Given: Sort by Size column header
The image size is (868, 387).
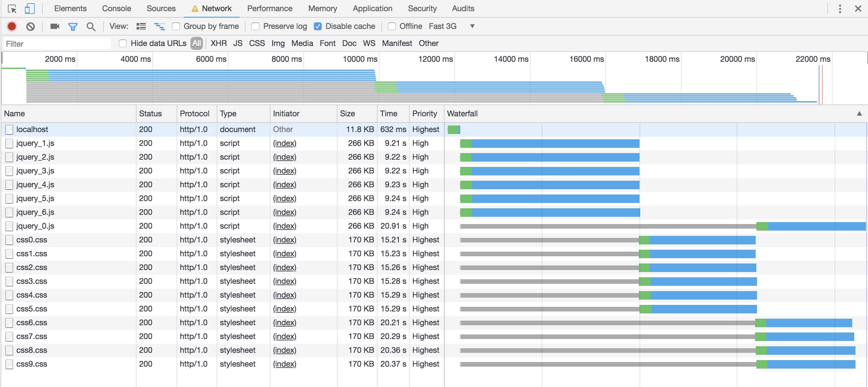Looking at the screenshot, I should point(357,114).
